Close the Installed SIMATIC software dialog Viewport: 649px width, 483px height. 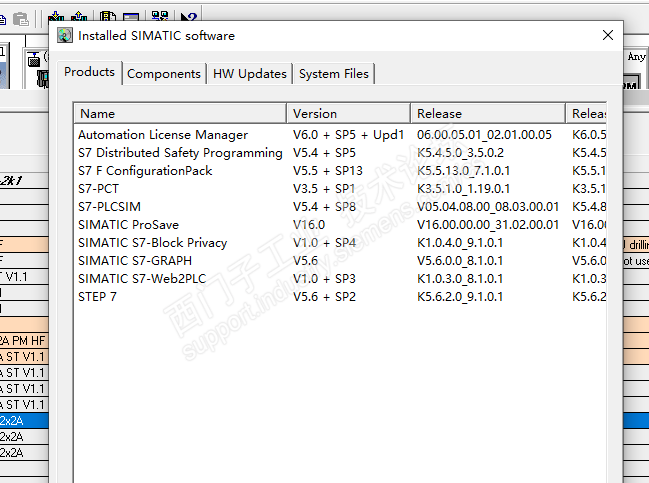click(608, 35)
